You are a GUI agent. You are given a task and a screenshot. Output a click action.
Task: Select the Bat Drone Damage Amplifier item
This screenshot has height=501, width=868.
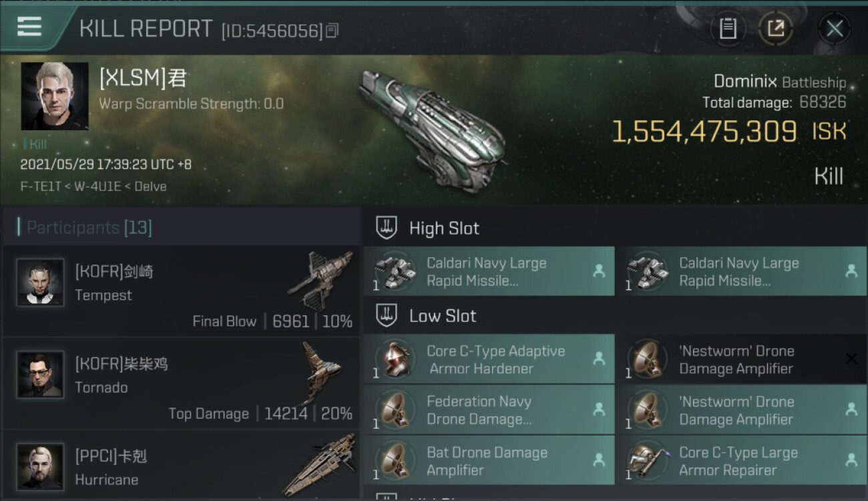[489, 461]
